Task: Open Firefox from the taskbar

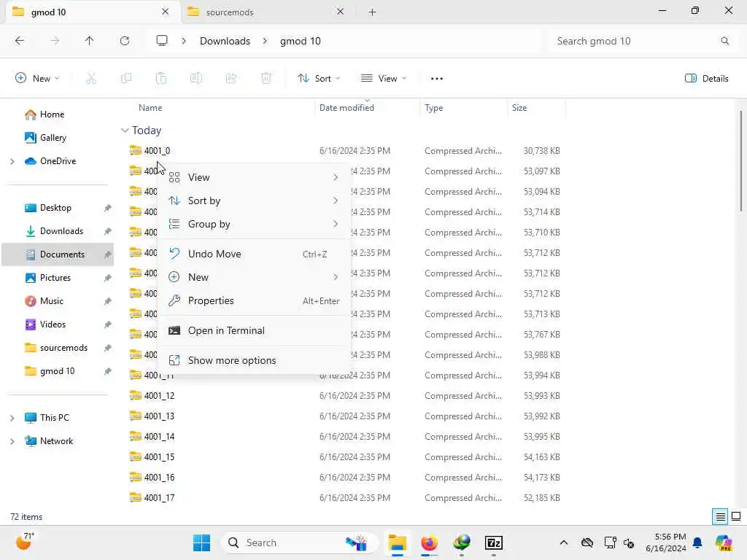Action: coord(429,542)
